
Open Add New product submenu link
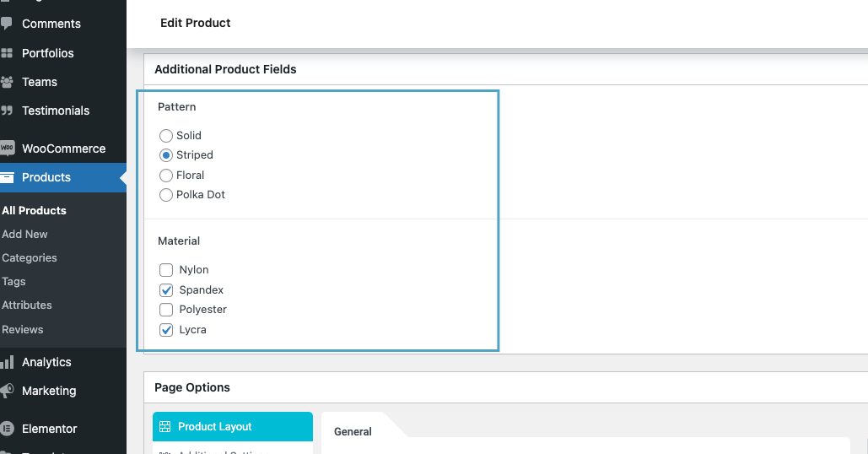24,234
